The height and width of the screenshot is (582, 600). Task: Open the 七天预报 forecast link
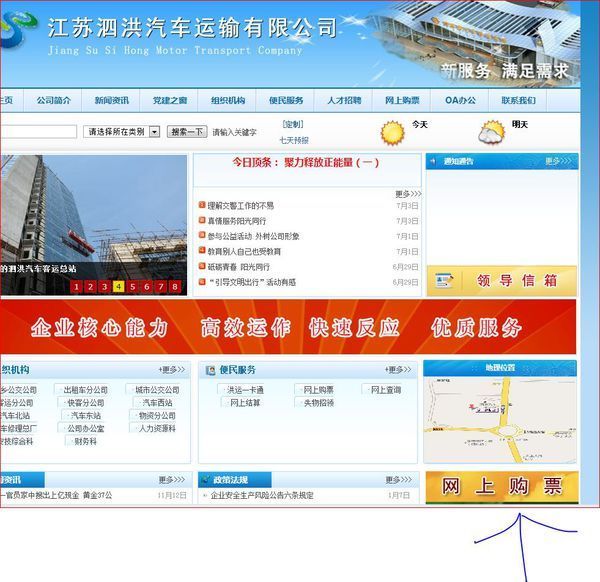point(294,140)
